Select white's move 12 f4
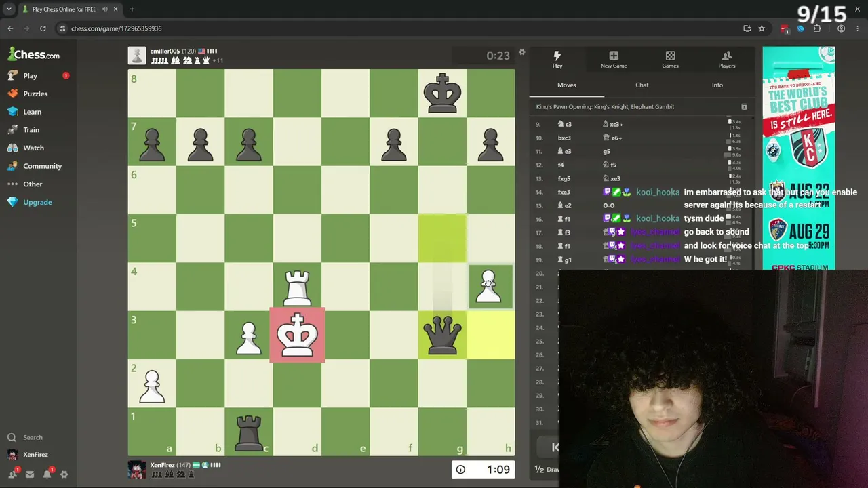Screen dimensions: 868x488 (561, 165)
